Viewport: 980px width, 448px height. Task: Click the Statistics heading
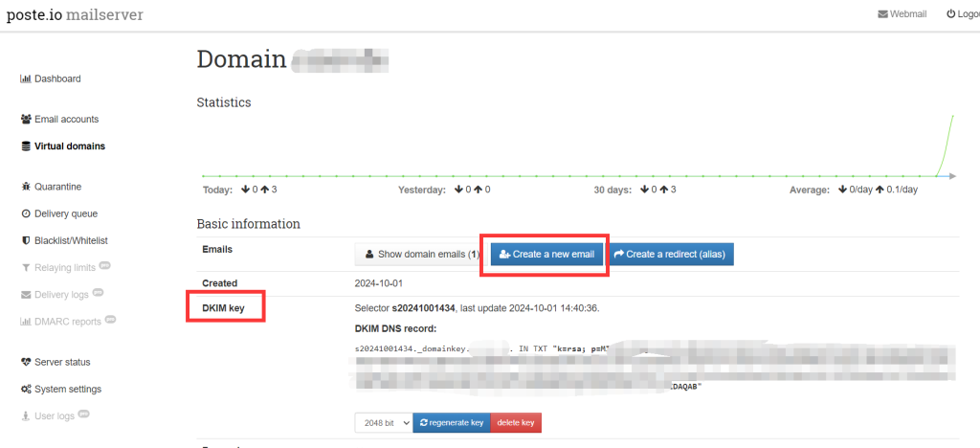click(x=224, y=101)
